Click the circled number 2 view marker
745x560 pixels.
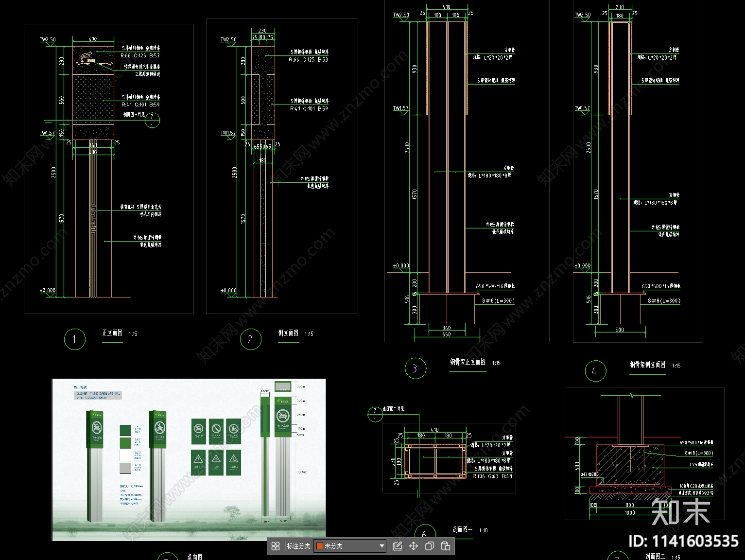coord(250,339)
